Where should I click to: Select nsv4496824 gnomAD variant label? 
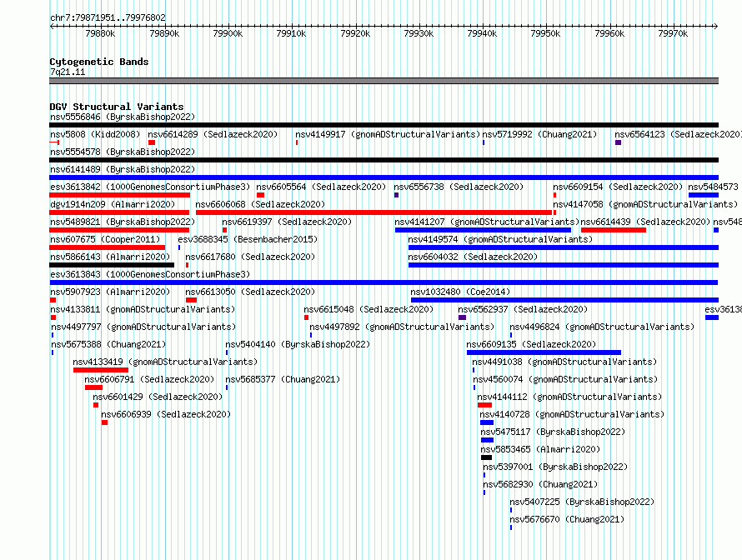point(602,327)
